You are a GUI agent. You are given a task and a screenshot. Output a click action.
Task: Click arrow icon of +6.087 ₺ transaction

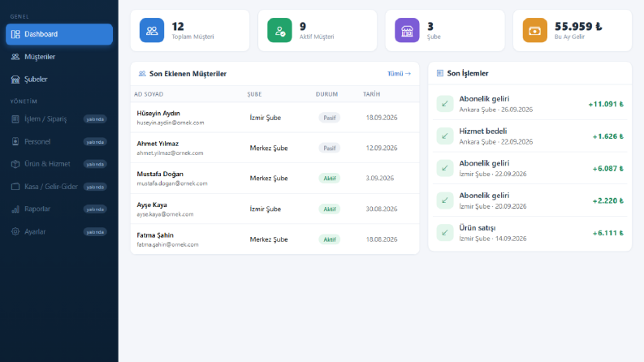(x=445, y=168)
